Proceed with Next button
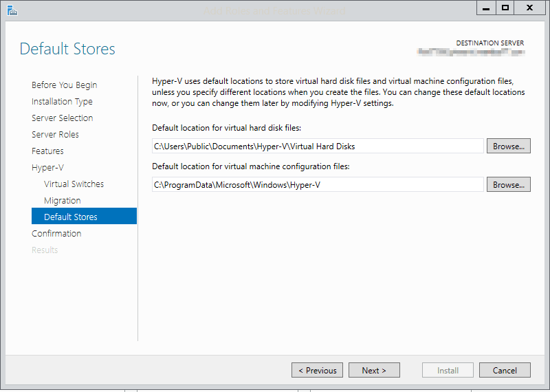 (x=374, y=370)
